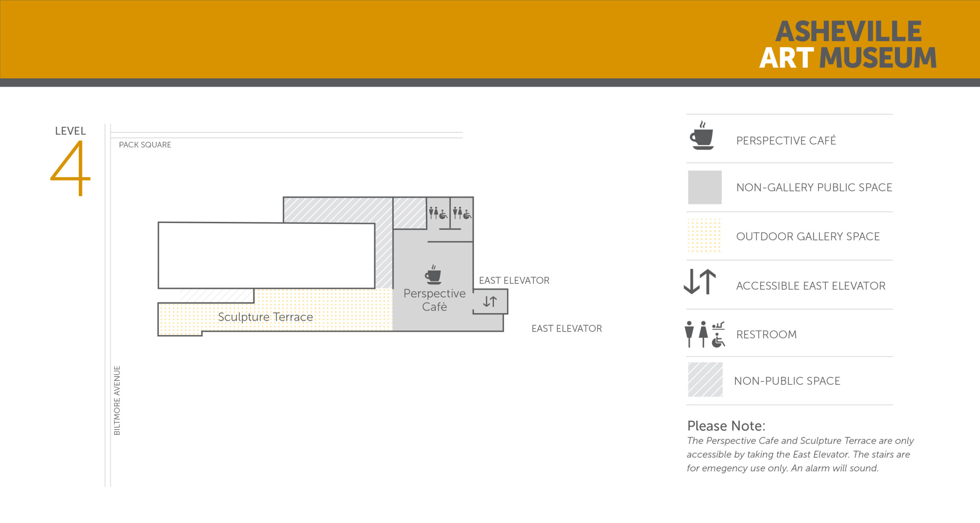Click the large orange number 4

tap(70, 168)
